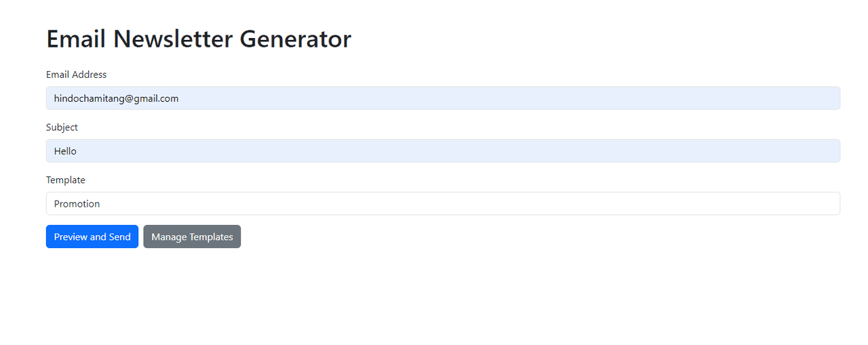Click the Email Address input field
Viewport: 868px width, 345px height.
click(x=443, y=98)
